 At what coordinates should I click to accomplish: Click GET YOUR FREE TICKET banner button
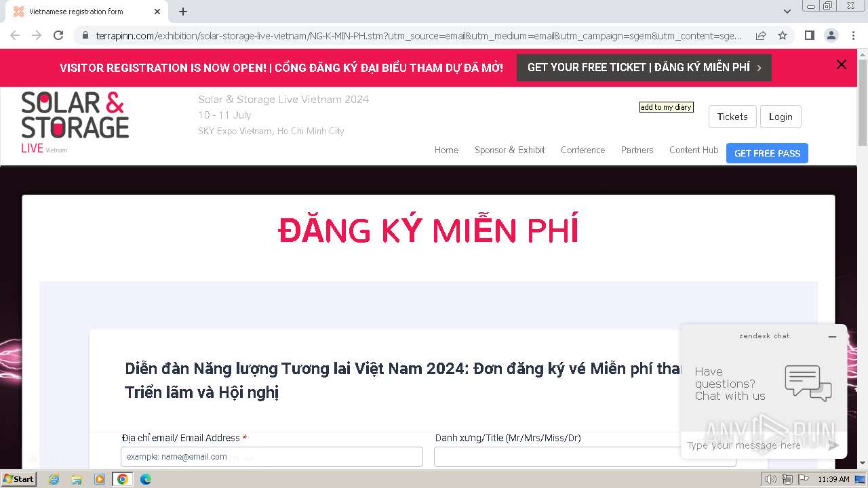(644, 68)
